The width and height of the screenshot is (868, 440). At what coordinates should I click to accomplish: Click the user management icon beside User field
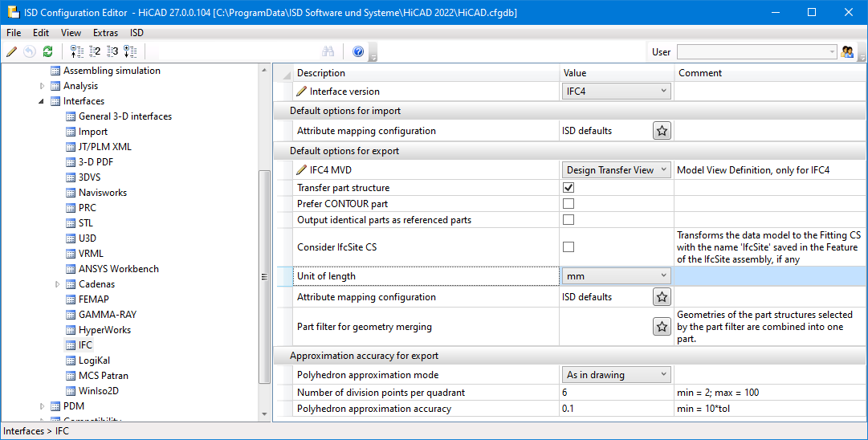click(x=847, y=51)
